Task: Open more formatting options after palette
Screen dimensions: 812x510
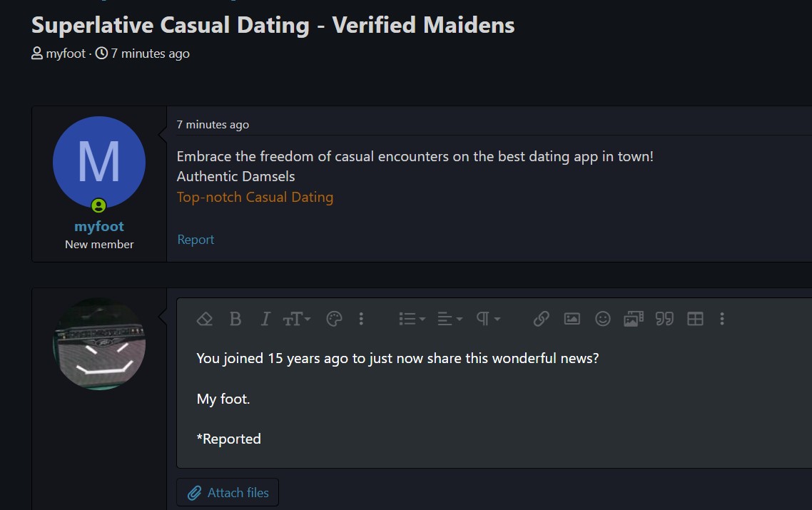Action: point(361,319)
